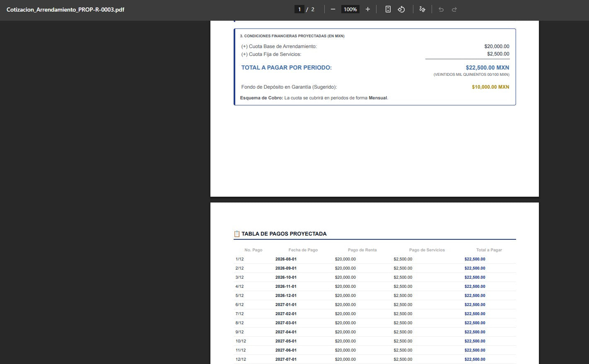Select the 12/12 payment row number
This screenshot has height=364, width=589.
click(241, 359)
